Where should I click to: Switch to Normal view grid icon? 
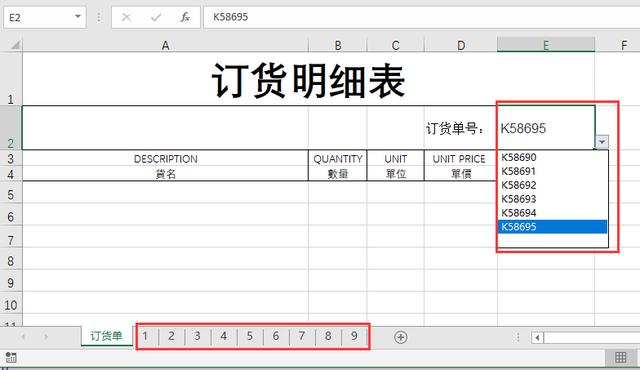coord(620,358)
